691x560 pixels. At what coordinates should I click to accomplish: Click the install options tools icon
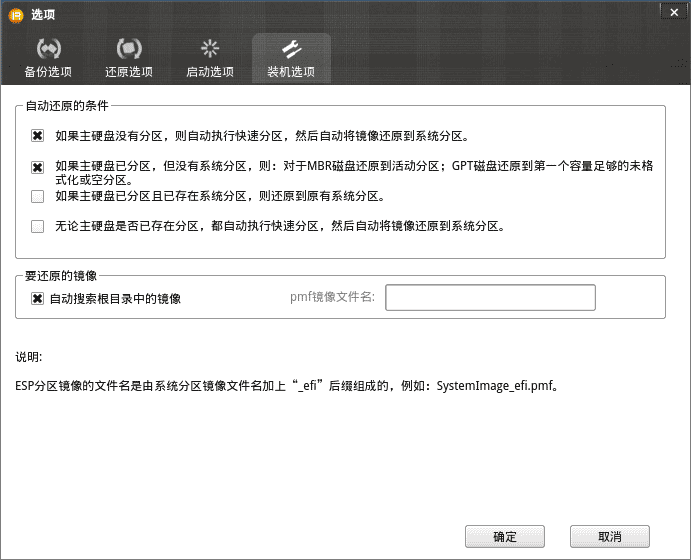[291, 49]
